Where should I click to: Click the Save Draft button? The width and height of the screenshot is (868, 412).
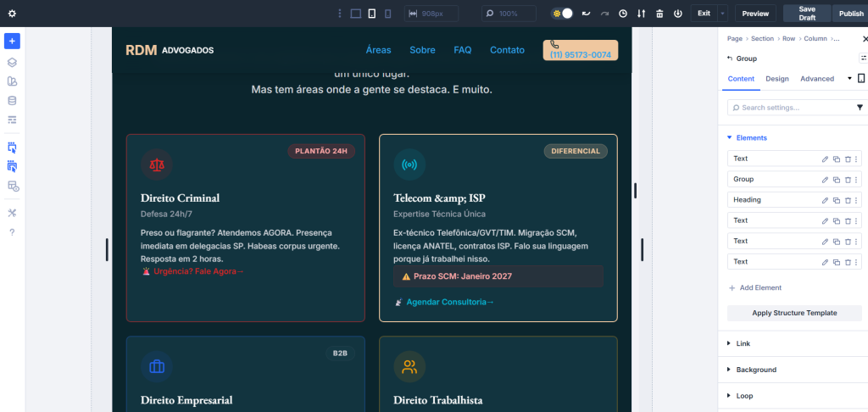[807, 14]
